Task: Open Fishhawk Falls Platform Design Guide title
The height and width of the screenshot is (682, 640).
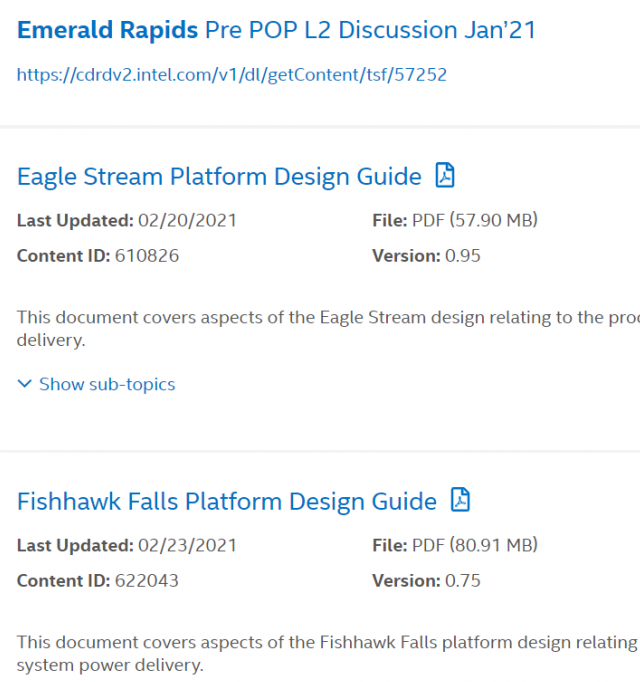Action: tap(227, 501)
